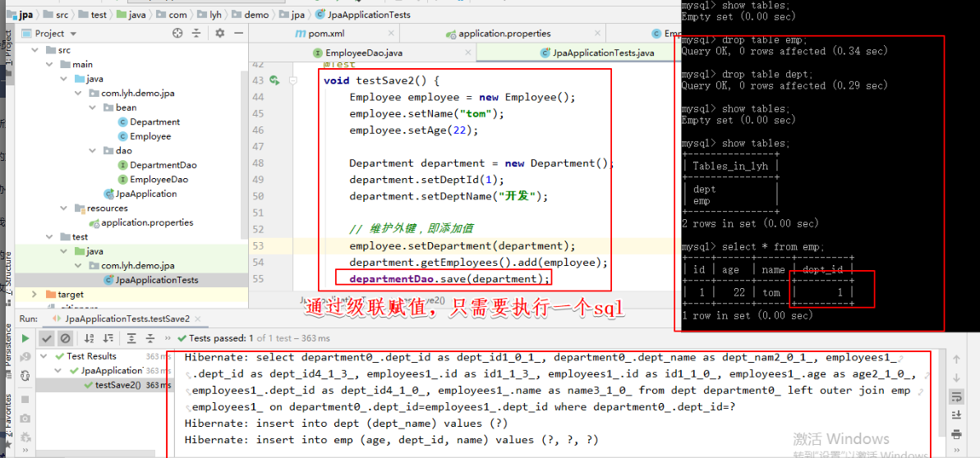980x458 pixels.
Task: Print console output via printer icon
Action: pos(955,433)
